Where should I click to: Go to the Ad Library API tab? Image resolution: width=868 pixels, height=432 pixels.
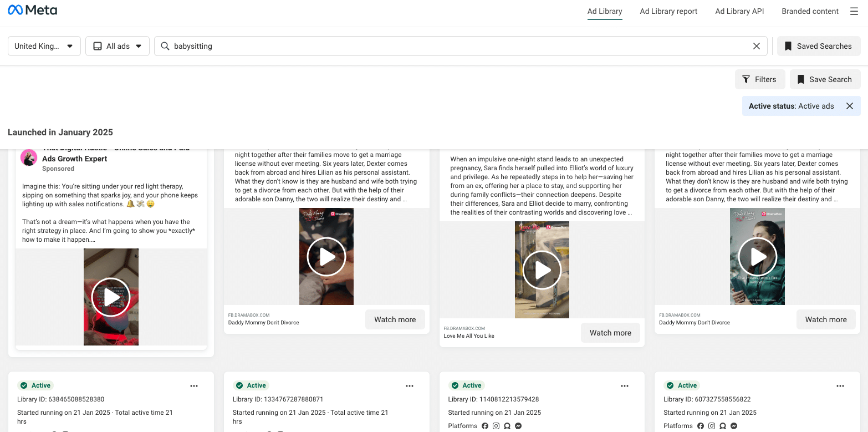[739, 11]
